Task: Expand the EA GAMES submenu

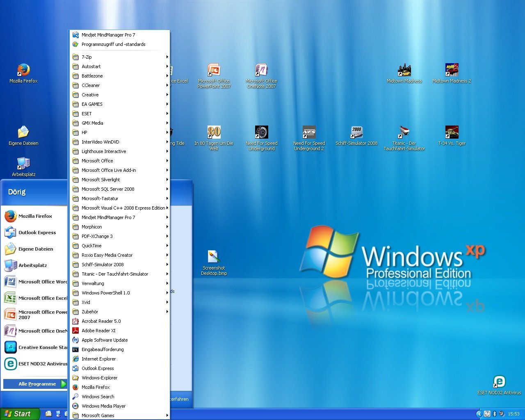Action: coord(120,104)
